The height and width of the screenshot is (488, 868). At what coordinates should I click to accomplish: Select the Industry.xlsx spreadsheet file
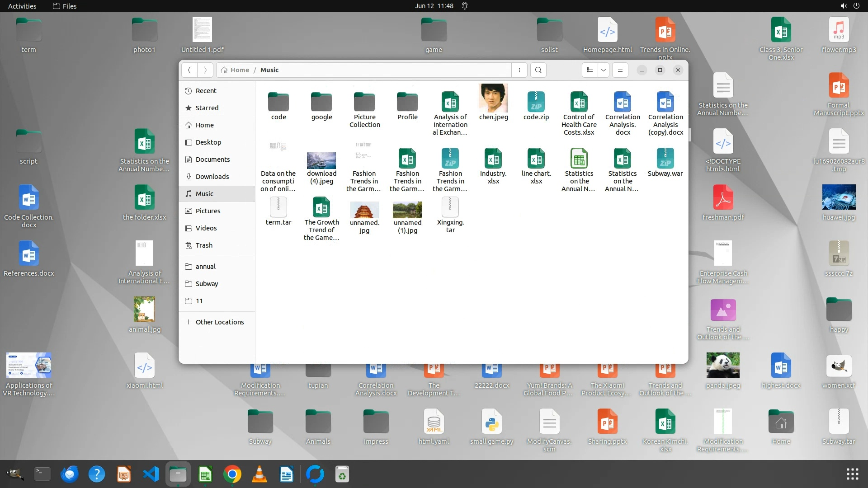pyautogui.click(x=493, y=159)
